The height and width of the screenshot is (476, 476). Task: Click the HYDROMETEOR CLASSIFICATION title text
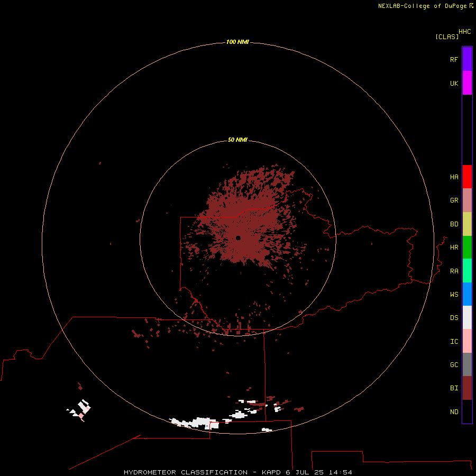tap(186, 472)
